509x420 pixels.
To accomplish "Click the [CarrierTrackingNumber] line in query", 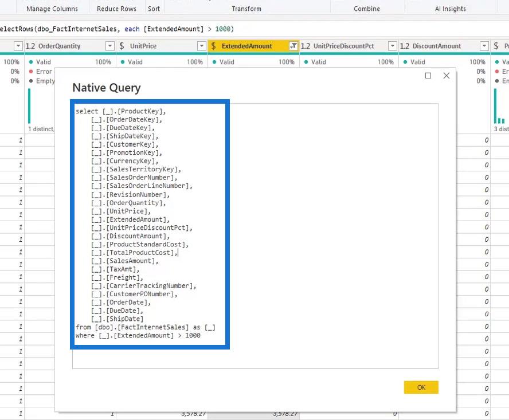I will coord(143,285).
